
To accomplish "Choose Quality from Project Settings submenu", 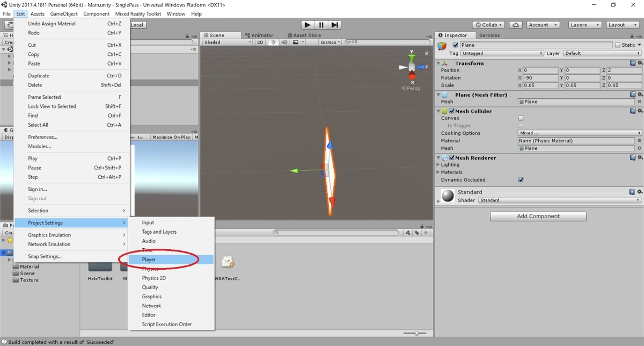I will click(171, 287).
